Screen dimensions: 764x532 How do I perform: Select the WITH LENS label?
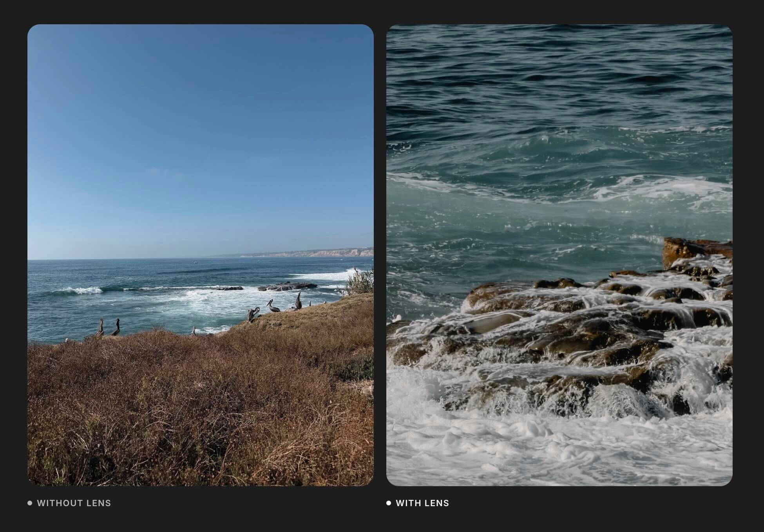point(422,503)
